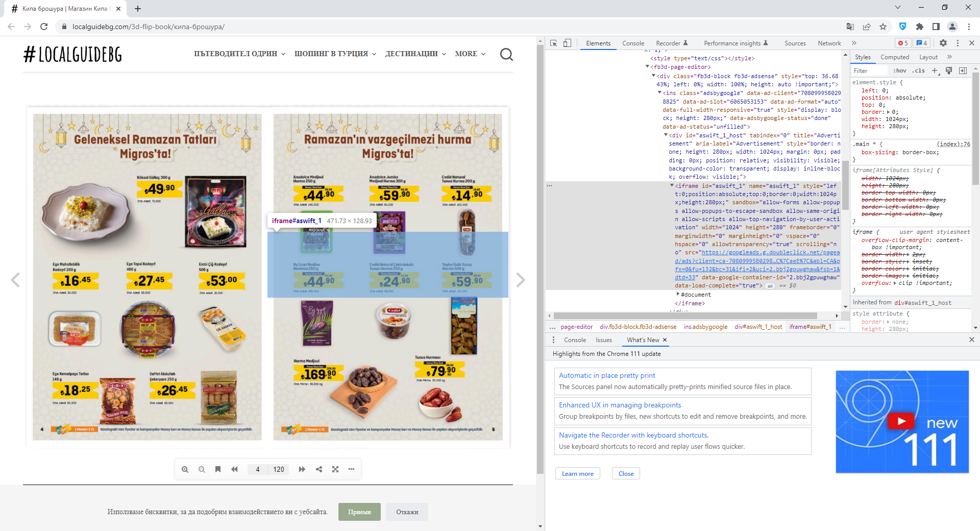Close the DevTools drawer

972,340
